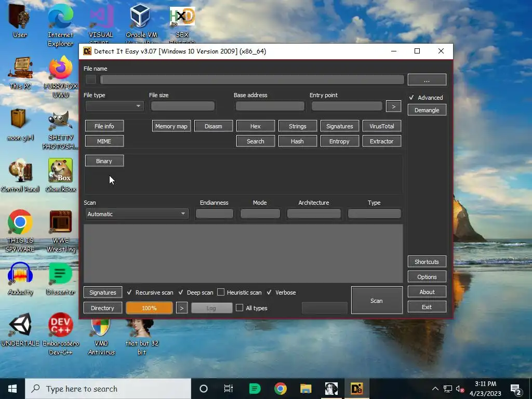Click the arrow button next to 100% progress
The image size is (532, 399).
coord(182,308)
